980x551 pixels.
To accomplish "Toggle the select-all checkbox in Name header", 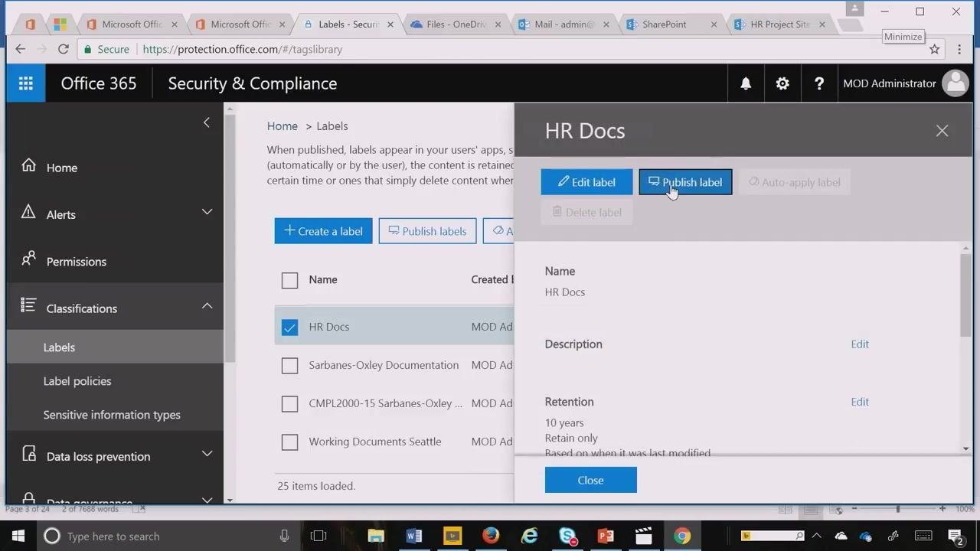I will coord(289,280).
